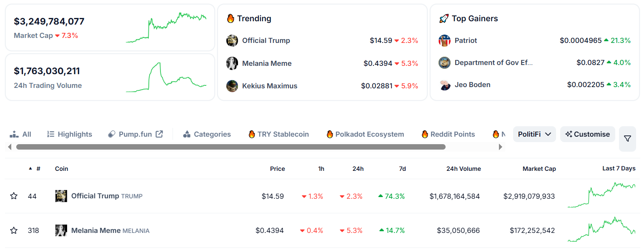This screenshot has width=644, height=250.
Task: Open Pump.fun external link icon
Action: click(159, 134)
